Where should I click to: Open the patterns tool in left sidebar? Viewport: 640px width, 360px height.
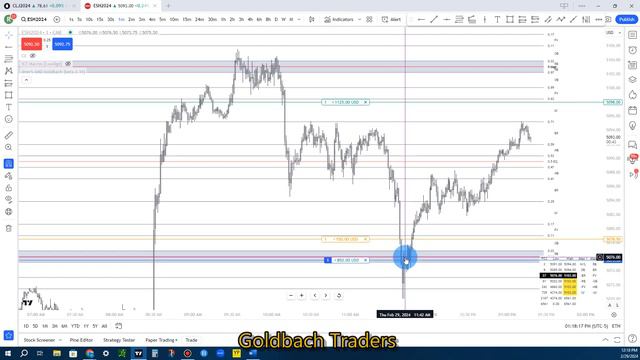click(9, 71)
